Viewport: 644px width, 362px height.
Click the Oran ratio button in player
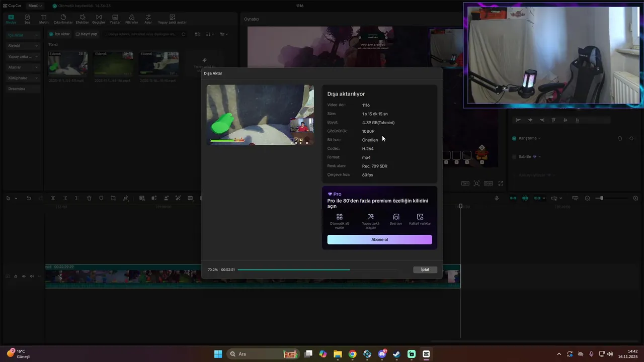(x=488, y=184)
